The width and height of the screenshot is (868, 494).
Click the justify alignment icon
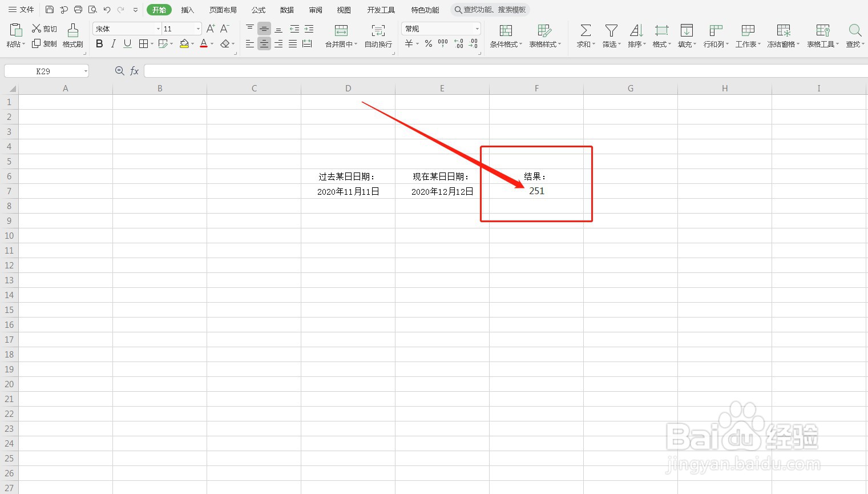[x=293, y=43]
